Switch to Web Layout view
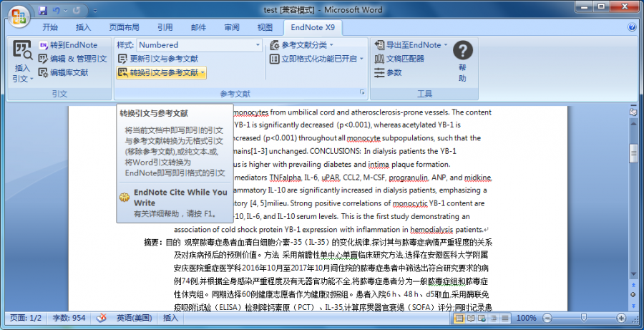The image size is (644, 330). click(x=482, y=318)
